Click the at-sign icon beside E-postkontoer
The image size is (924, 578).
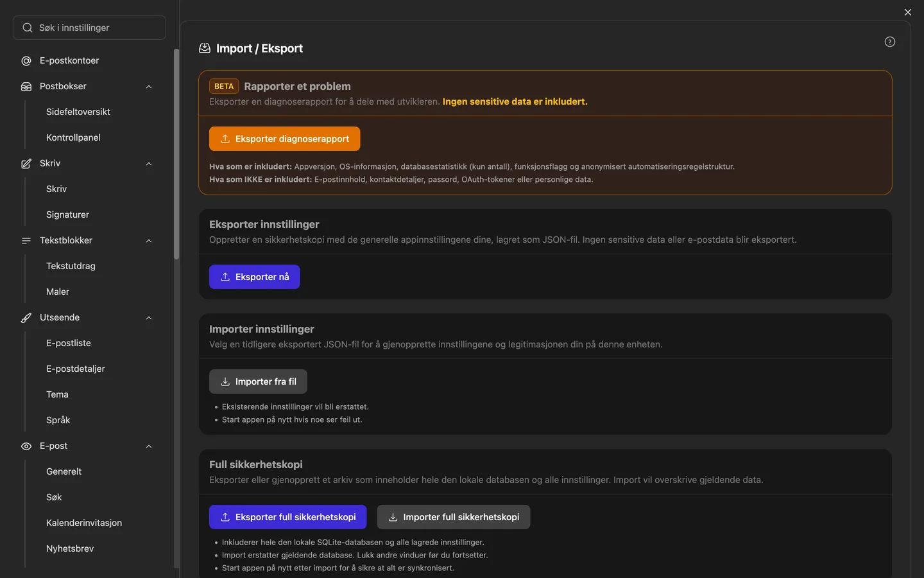coord(26,61)
